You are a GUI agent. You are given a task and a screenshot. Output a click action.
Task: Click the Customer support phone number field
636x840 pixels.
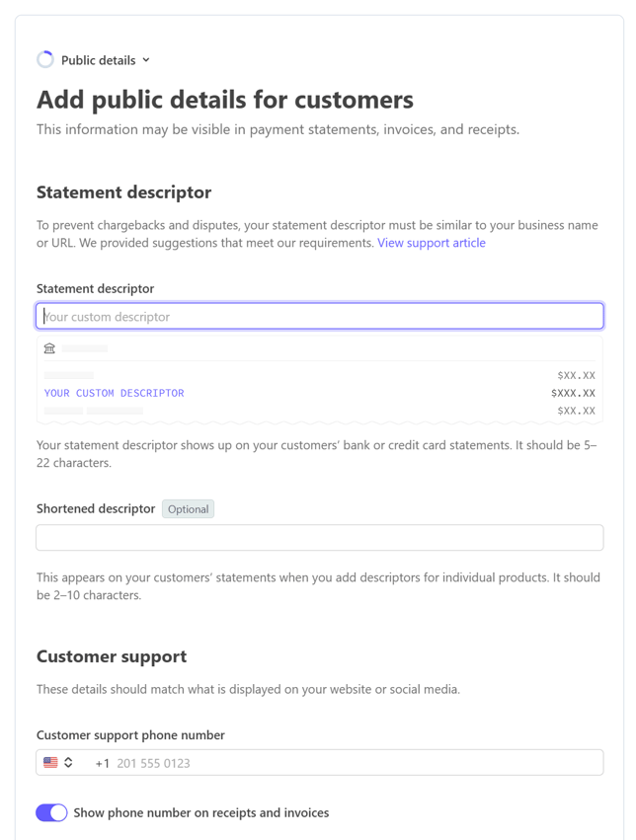(x=320, y=762)
